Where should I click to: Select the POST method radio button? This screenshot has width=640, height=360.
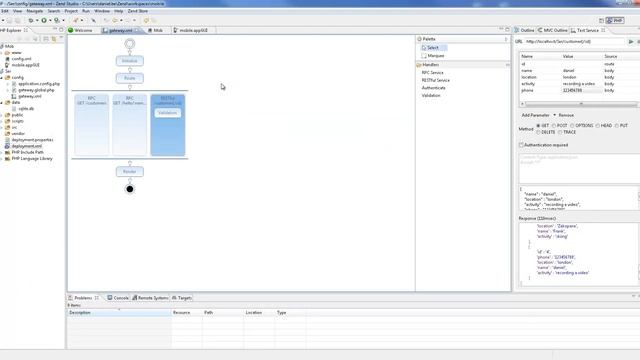click(554, 126)
